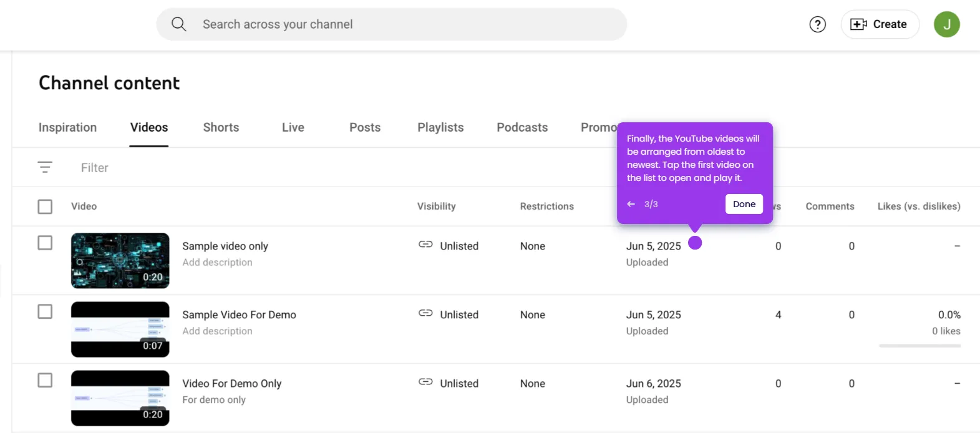Toggle the select-all videos checkbox
This screenshot has height=433, width=980.
pyautogui.click(x=45, y=207)
